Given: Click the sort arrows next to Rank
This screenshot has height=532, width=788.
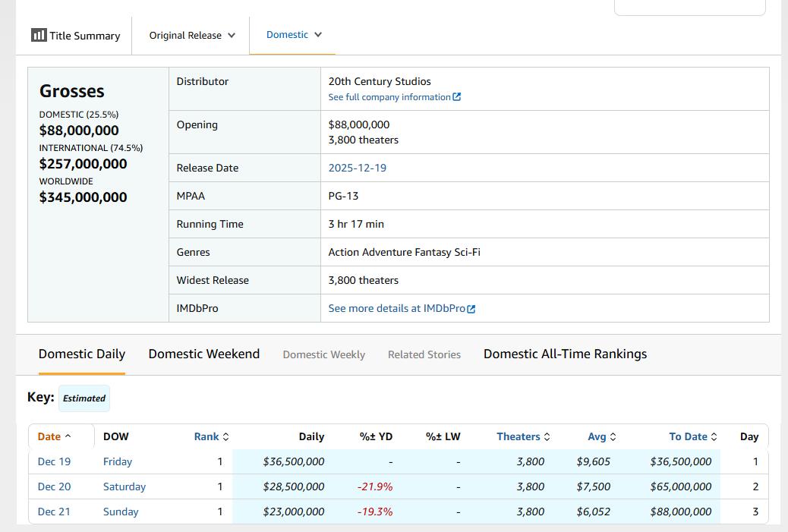Looking at the screenshot, I should coord(225,436).
